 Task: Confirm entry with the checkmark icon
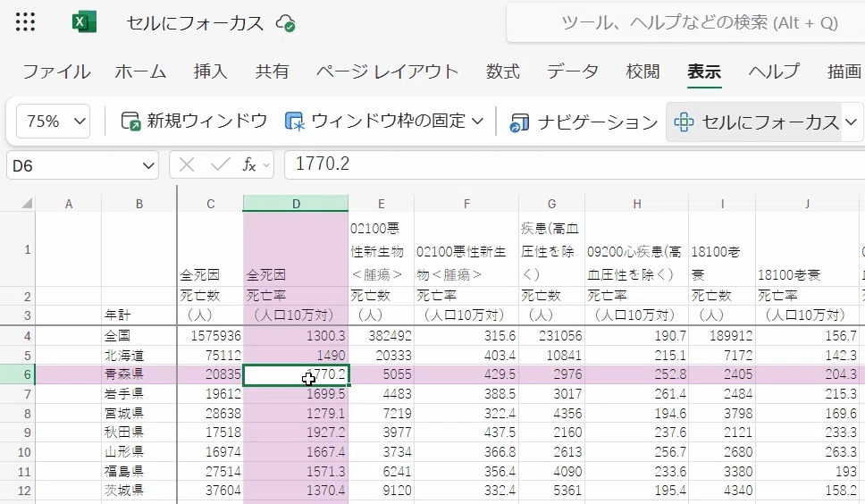click(x=220, y=164)
